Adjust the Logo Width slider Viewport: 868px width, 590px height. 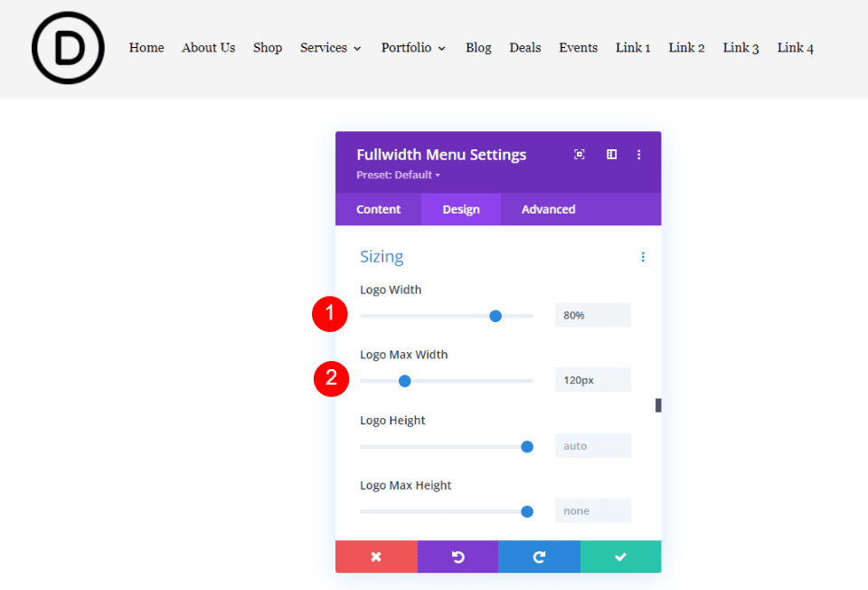click(x=495, y=316)
